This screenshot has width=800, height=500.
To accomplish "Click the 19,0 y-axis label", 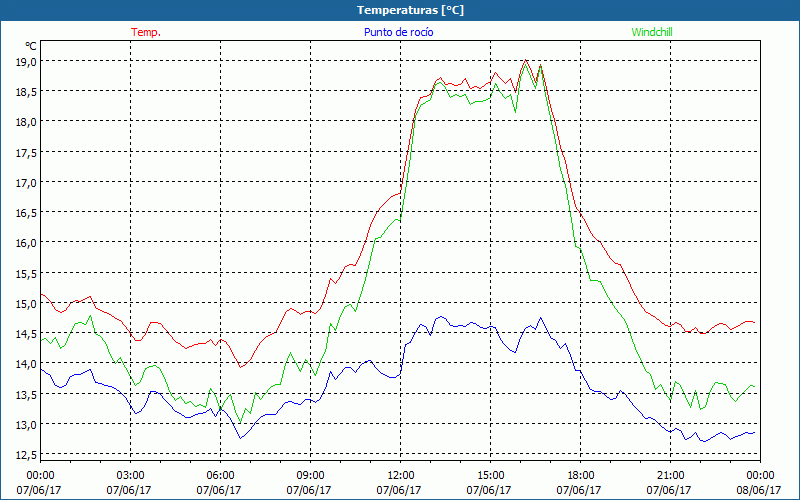I will tap(26, 61).
